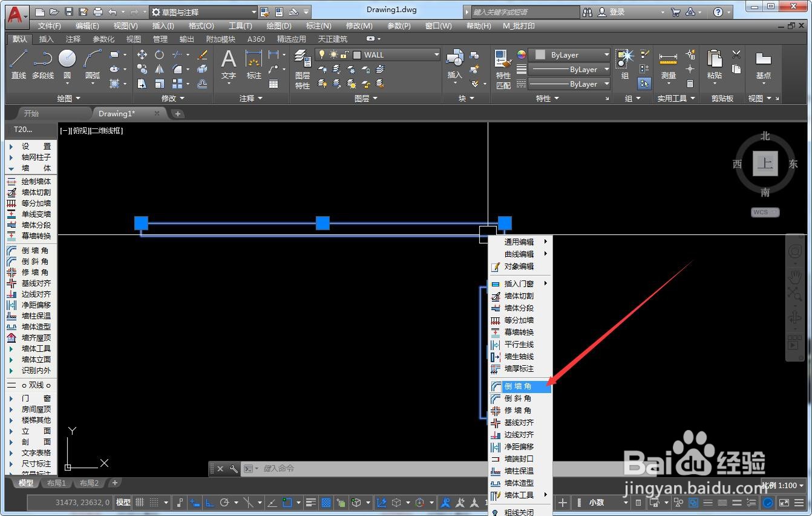The width and height of the screenshot is (812, 516).
Task: Expand the 修改 panel dropdown
Action: pyautogui.click(x=173, y=98)
